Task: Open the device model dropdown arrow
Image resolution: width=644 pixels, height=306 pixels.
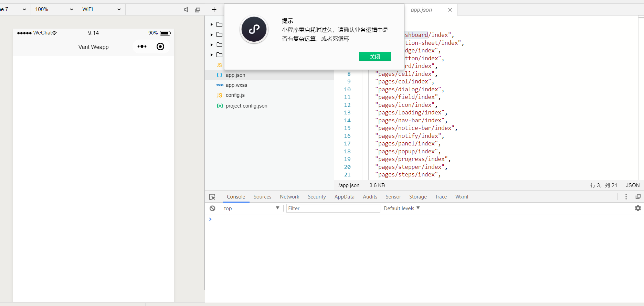Action: point(24,9)
